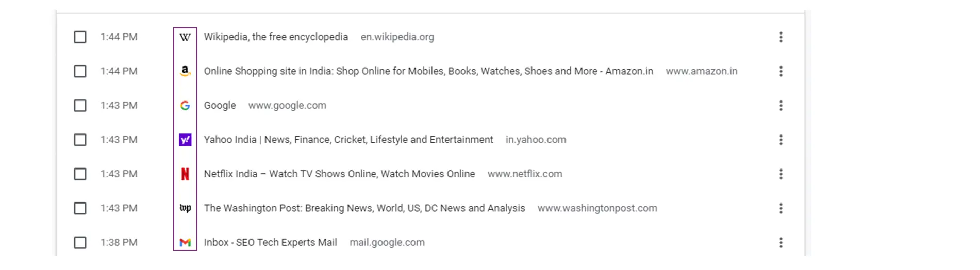Image resolution: width=980 pixels, height=270 pixels.
Task: Open the Google history link
Action: point(220,106)
